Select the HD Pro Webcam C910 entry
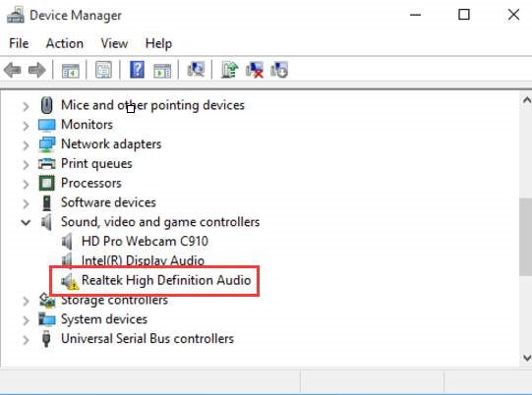This screenshot has height=395, width=532. [x=145, y=242]
